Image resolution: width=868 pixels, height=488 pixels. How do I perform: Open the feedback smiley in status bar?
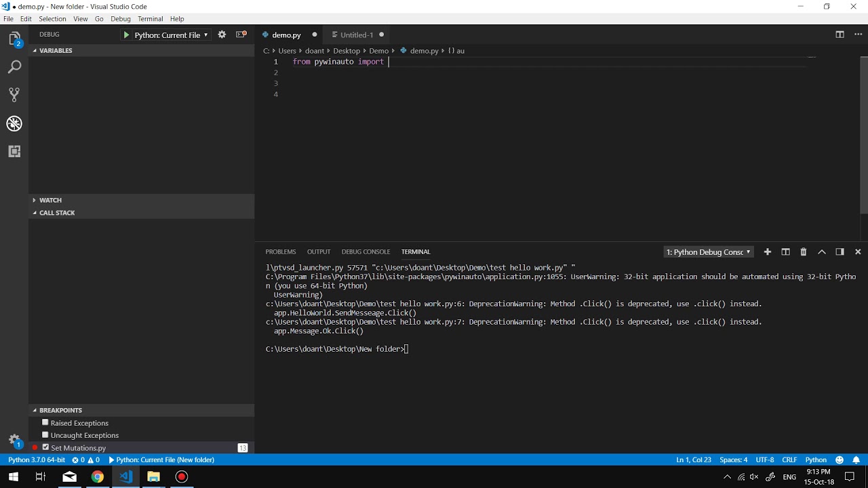pos(840,460)
